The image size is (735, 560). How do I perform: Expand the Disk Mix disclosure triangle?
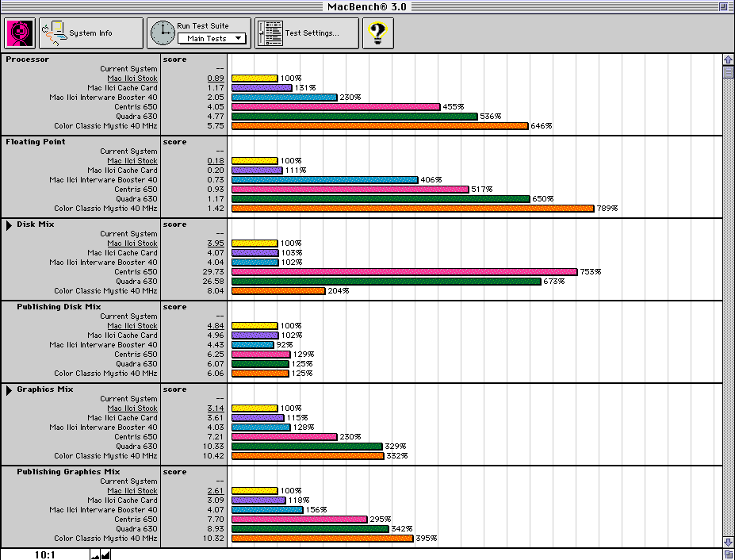[x=9, y=225]
